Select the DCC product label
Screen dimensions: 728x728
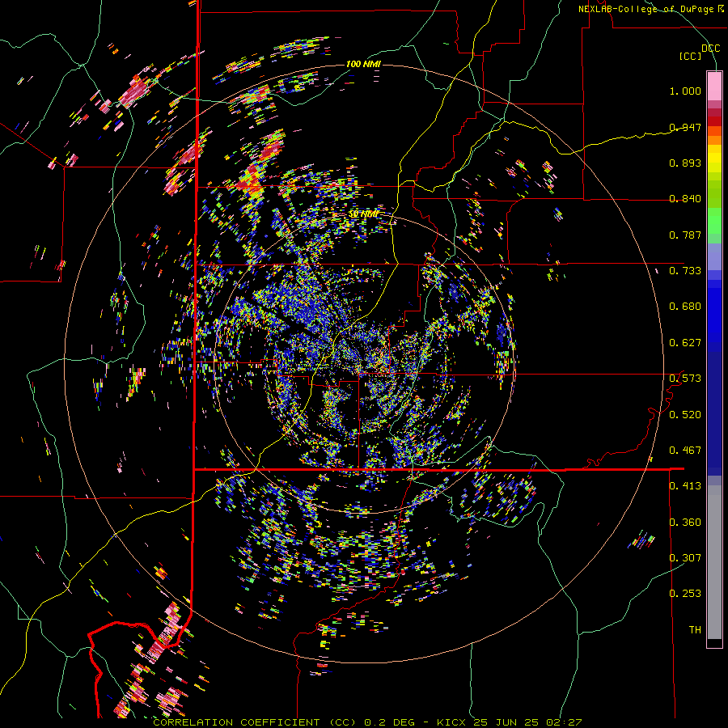click(710, 49)
